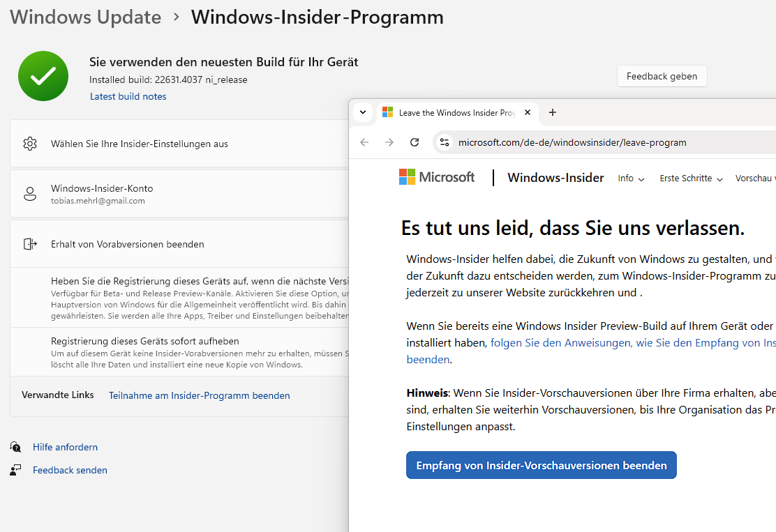The image size is (776, 532).
Task: Click the Windows-Insider-Konto person icon
Action: (x=30, y=194)
